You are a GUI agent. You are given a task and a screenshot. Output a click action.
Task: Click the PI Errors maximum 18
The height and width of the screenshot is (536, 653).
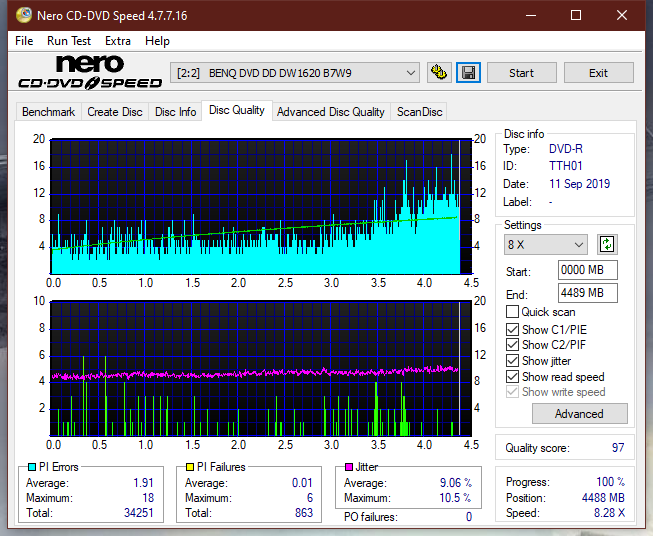tap(148, 498)
